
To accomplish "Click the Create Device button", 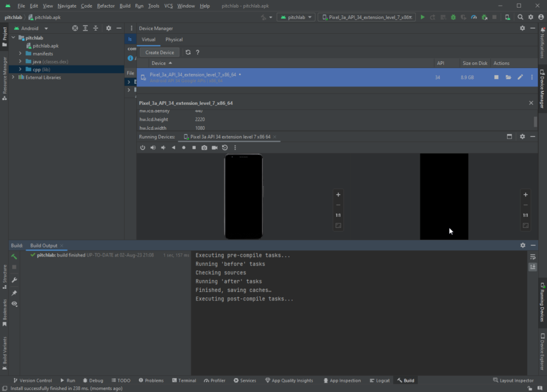I will click(x=160, y=53).
